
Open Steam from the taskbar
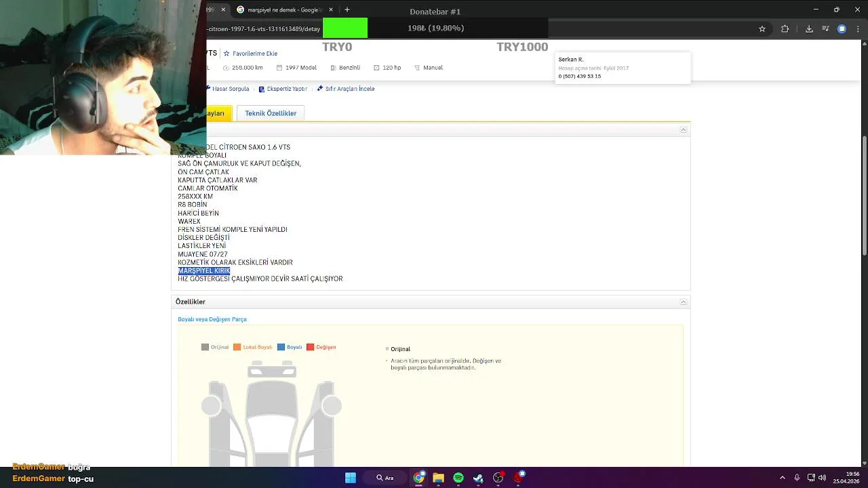point(478,478)
